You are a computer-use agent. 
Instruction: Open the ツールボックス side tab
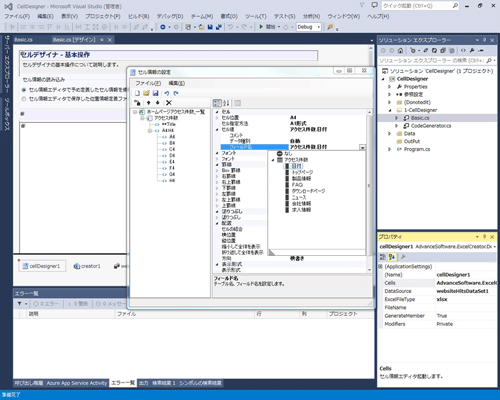click(7, 114)
